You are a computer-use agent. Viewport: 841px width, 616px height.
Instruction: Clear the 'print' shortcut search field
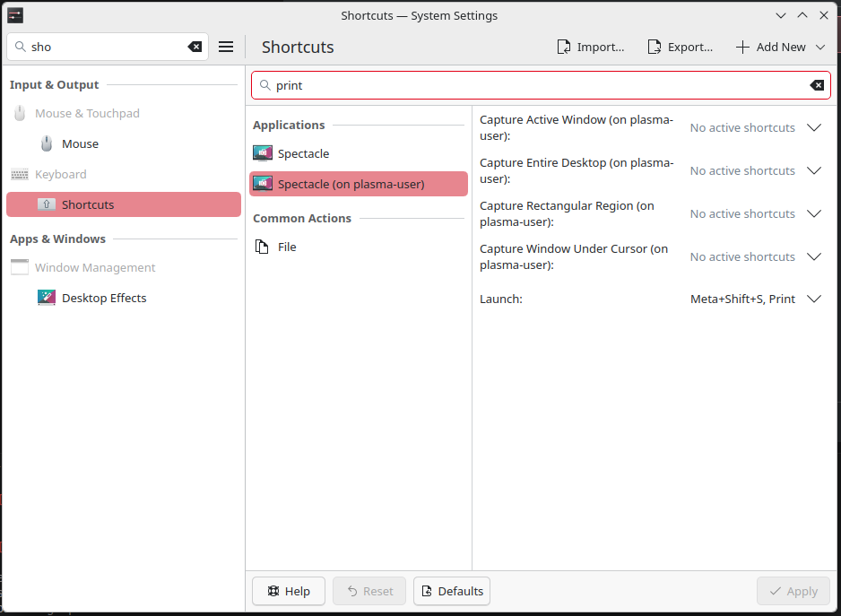(x=817, y=85)
